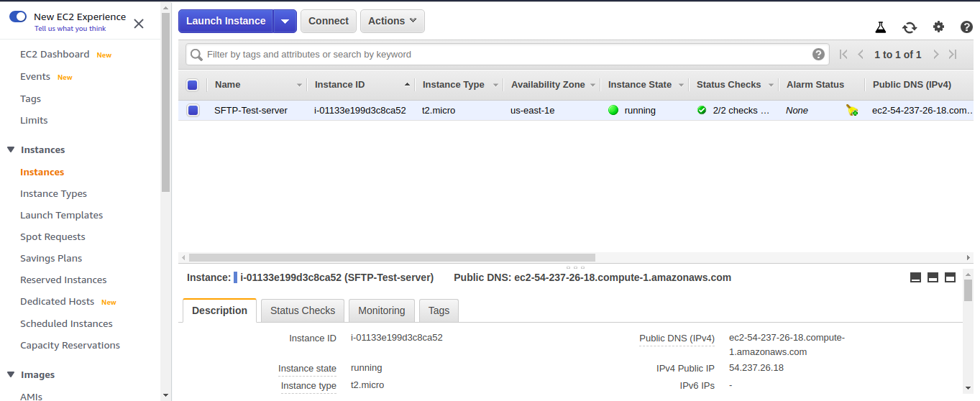Click the sidebar vertical scrollbar thumb
The image size is (980, 401).
[166, 103]
